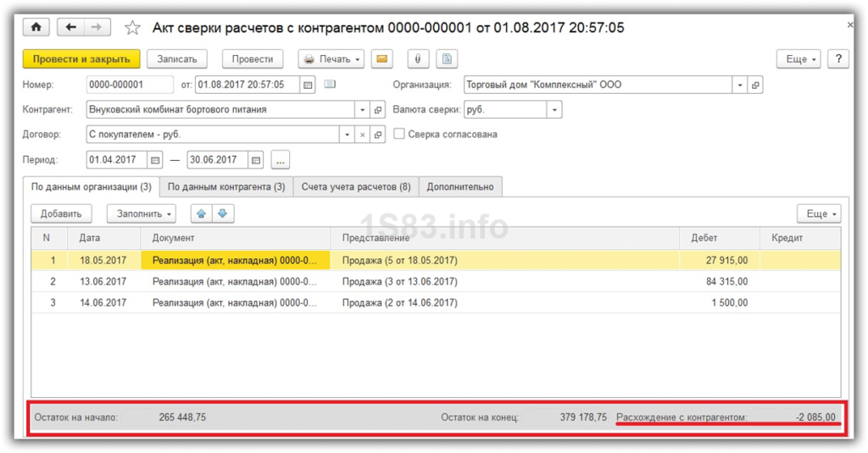Screen dimensions: 868x453
Task: Open calendar picker for document date
Action: click(x=309, y=85)
